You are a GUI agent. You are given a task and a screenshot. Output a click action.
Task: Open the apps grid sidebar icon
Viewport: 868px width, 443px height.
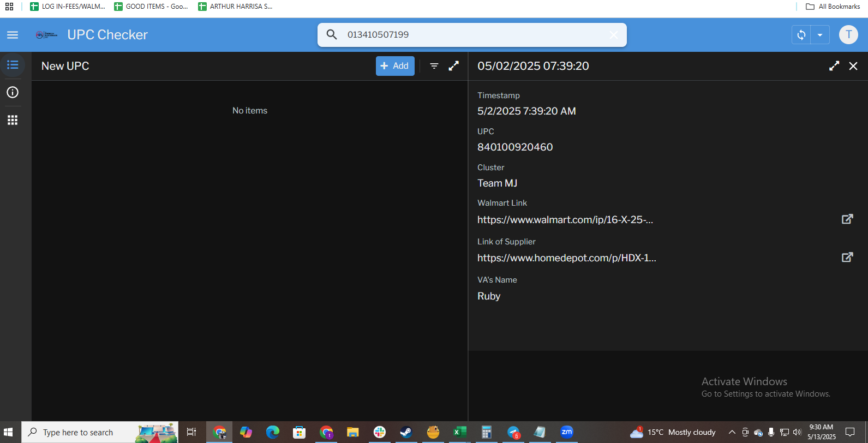tap(13, 120)
